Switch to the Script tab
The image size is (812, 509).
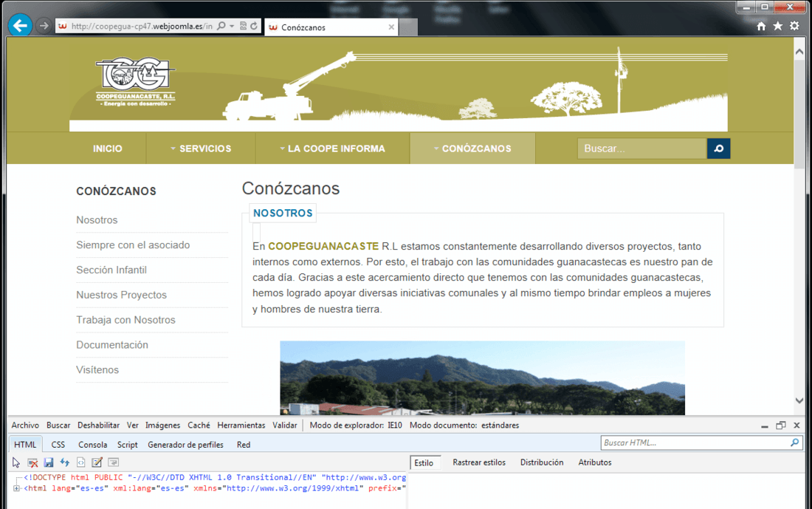tap(128, 445)
